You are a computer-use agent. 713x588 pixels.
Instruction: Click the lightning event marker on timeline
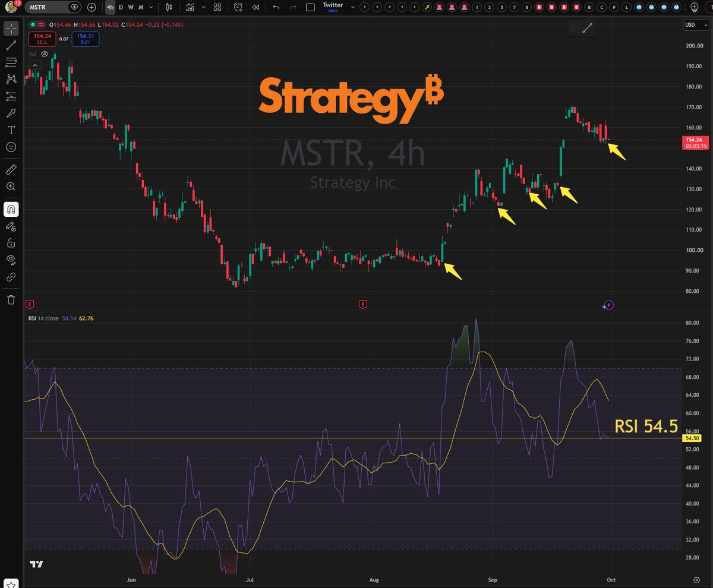tap(608, 305)
